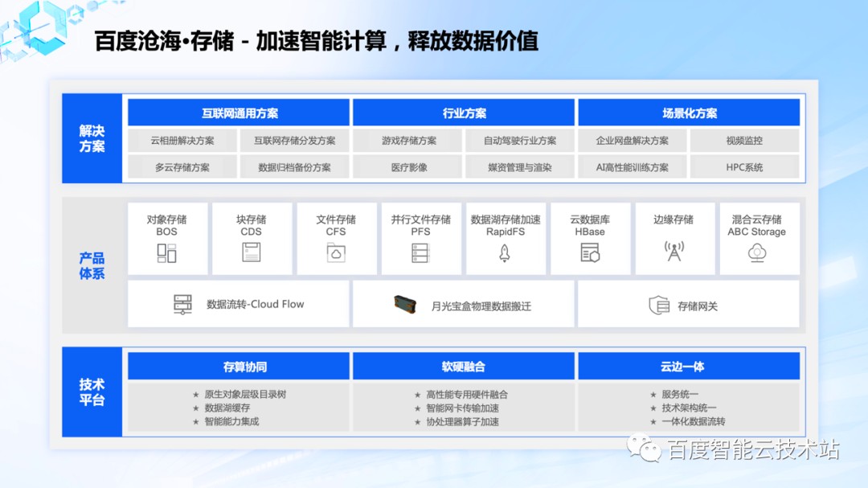Screen dimensions: 868x488
Task: Select the HPC系统 option
Action: [x=744, y=167]
